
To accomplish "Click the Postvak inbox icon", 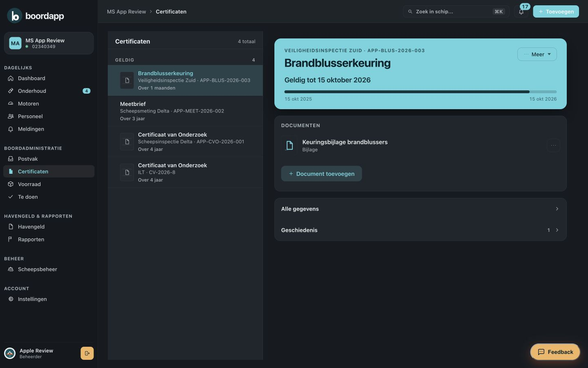I will 11,159.
